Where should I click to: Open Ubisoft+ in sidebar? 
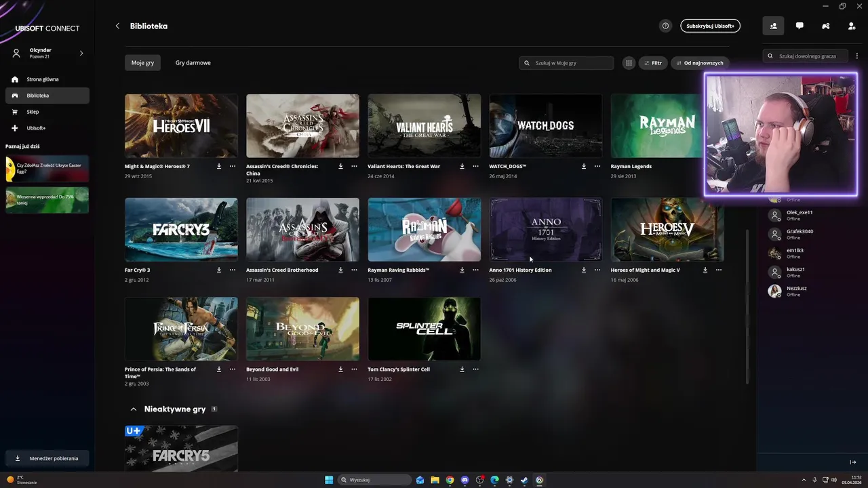point(47,128)
